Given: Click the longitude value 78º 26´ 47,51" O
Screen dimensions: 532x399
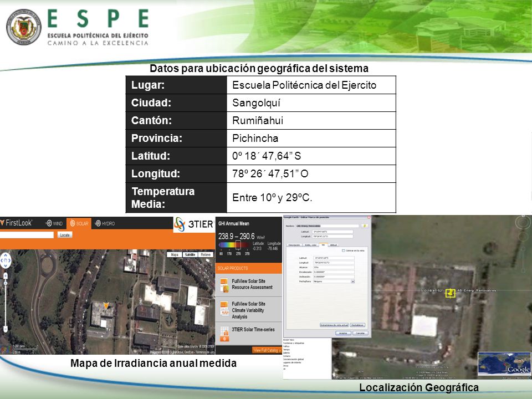Looking at the screenshot, I should coord(270,173).
